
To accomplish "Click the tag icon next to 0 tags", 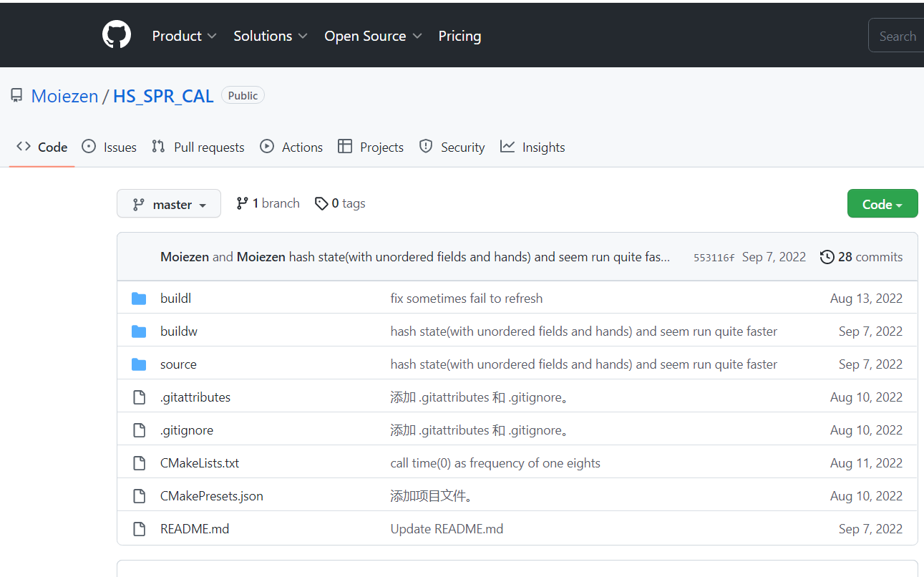I will (321, 203).
